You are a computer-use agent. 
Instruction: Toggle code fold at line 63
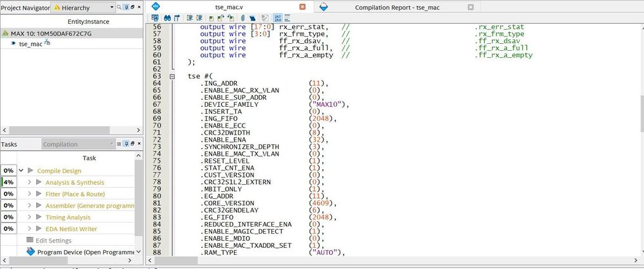(x=172, y=77)
